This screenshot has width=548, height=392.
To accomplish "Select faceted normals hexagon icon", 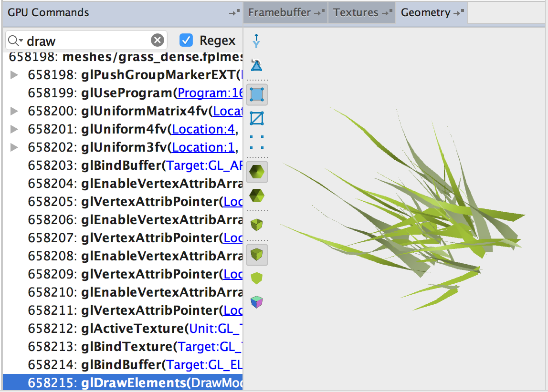I will point(257,195).
